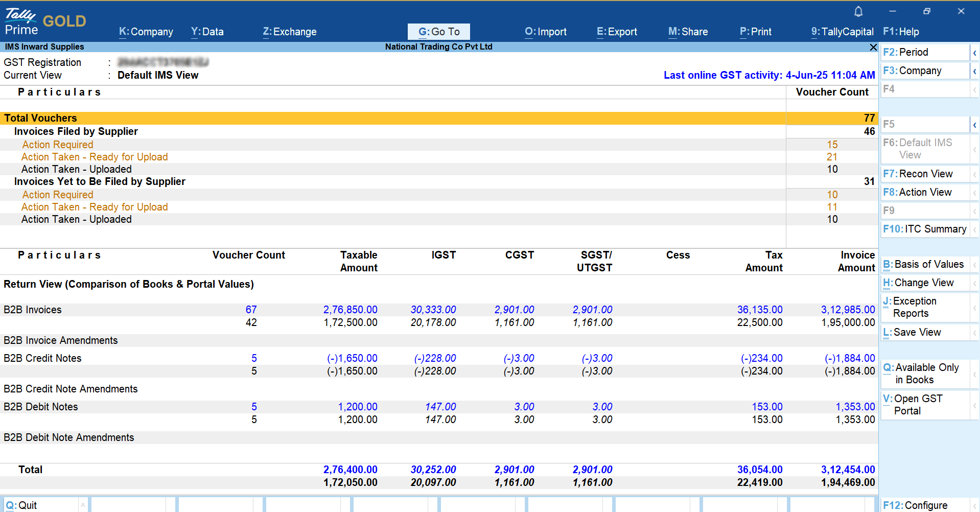Open the Go To menu
The width and height of the screenshot is (980, 512).
tap(439, 32)
